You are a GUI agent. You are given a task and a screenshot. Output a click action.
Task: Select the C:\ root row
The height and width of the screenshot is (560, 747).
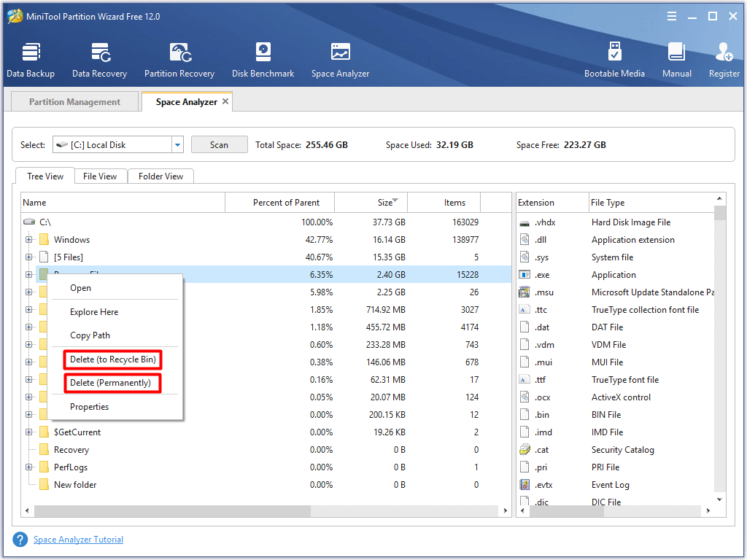(266, 222)
